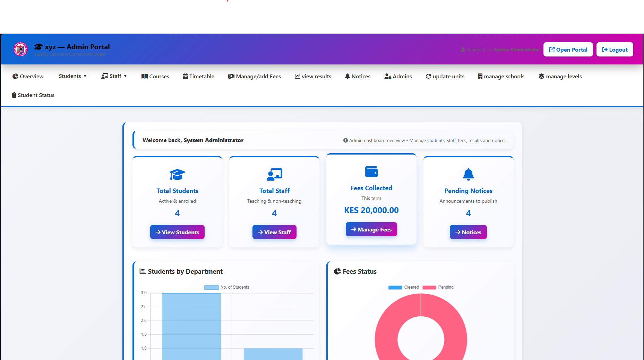The width and height of the screenshot is (644, 360).
Task: Click the bar chart icon by Students by Department
Action: [x=143, y=271]
